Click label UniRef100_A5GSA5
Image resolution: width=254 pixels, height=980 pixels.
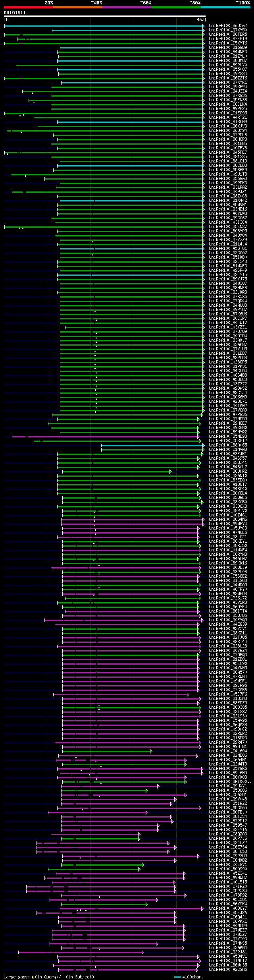[228, 808]
